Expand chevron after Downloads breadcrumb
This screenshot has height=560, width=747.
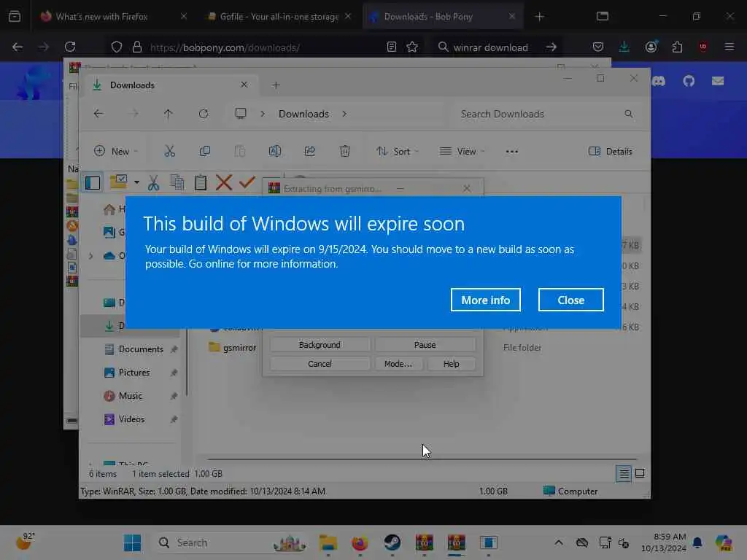[344, 114]
